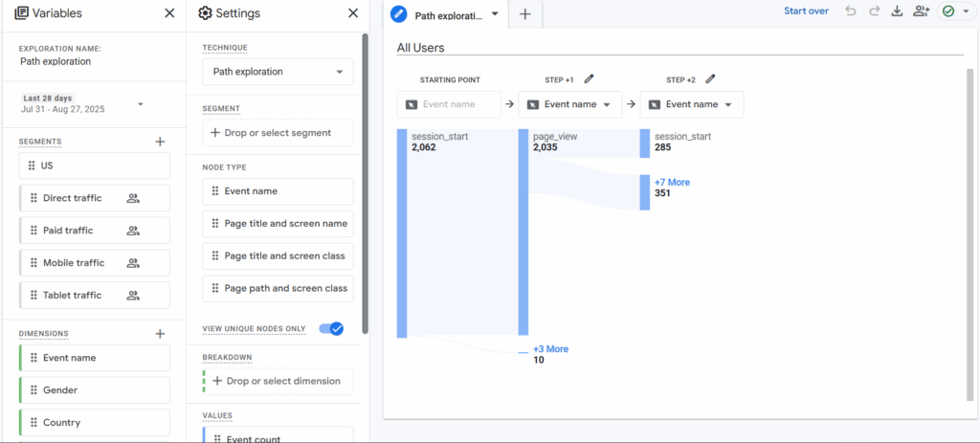Undo the last change
Image resolution: width=980 pixels, height=443 pixels.
tap(851, 11)
